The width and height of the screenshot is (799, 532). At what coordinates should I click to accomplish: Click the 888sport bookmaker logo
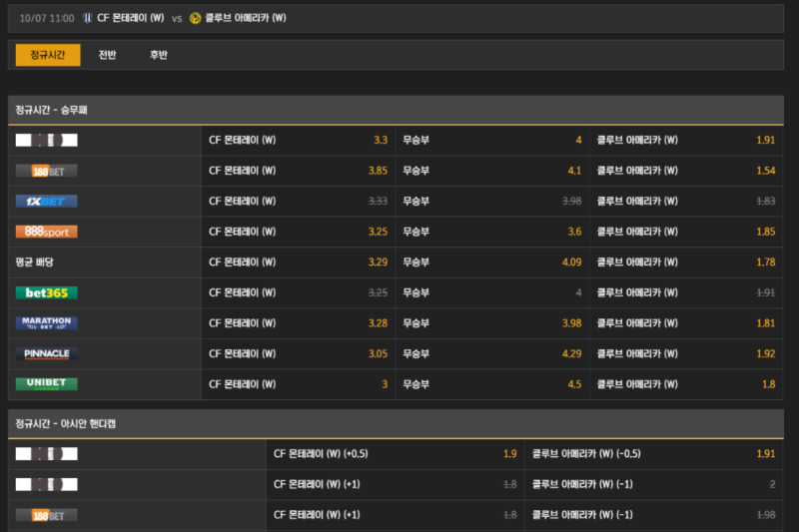[x=47, y=232]
